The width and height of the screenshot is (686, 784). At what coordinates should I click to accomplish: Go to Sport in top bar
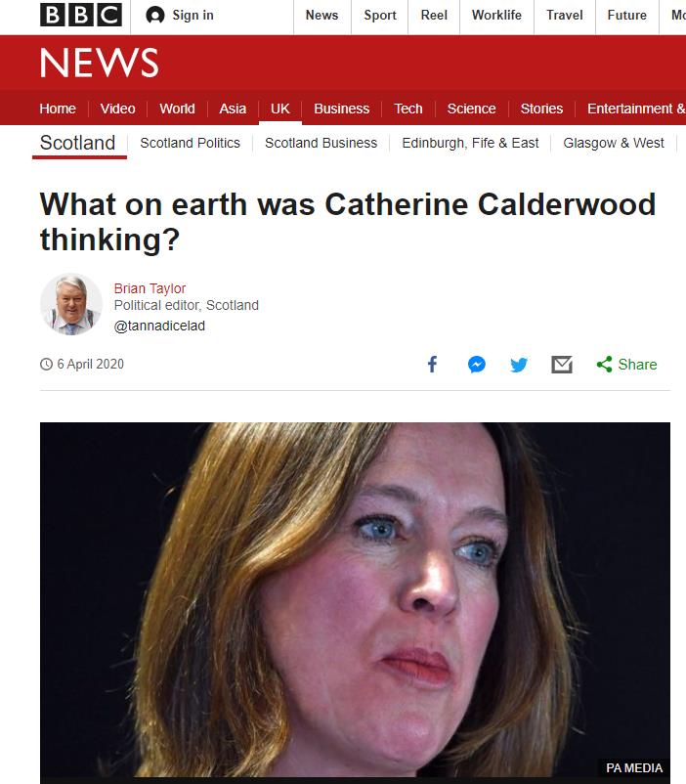[380, 16]
